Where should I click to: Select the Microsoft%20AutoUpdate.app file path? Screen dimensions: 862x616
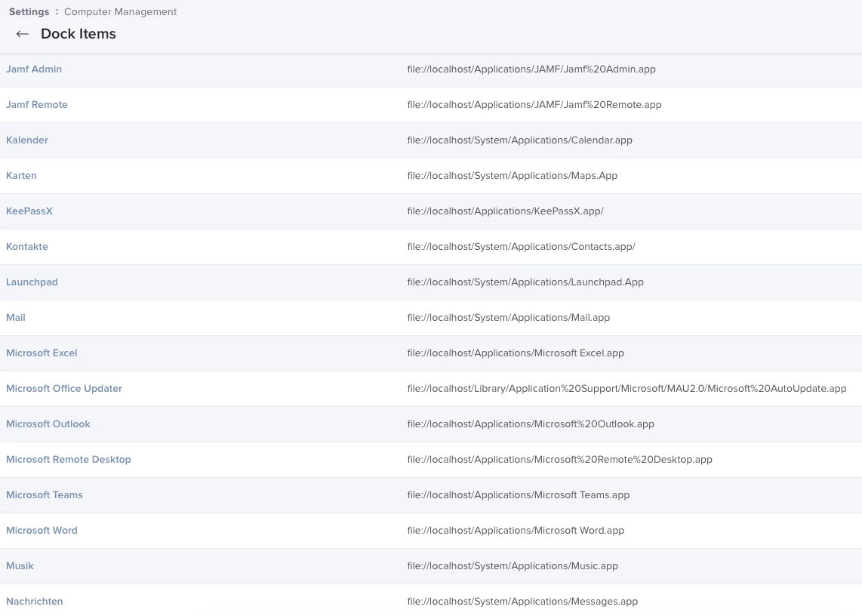click(x=626, y=388)
